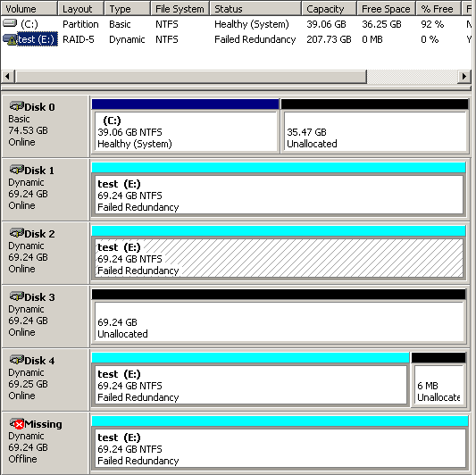
Task: Click the Disk 2 drive icon
Action: (16, 233)
